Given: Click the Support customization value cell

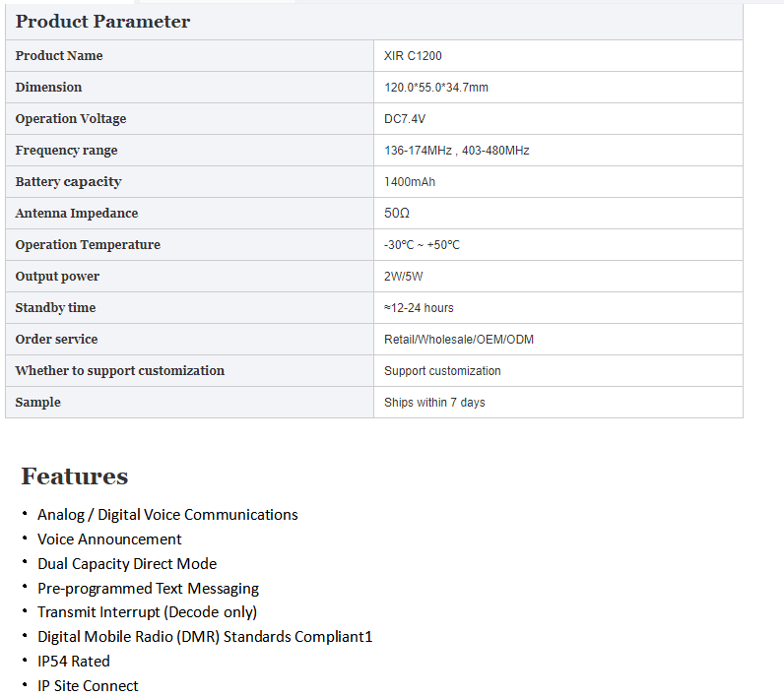Looking at the screenshot, I should coord(442,371).
